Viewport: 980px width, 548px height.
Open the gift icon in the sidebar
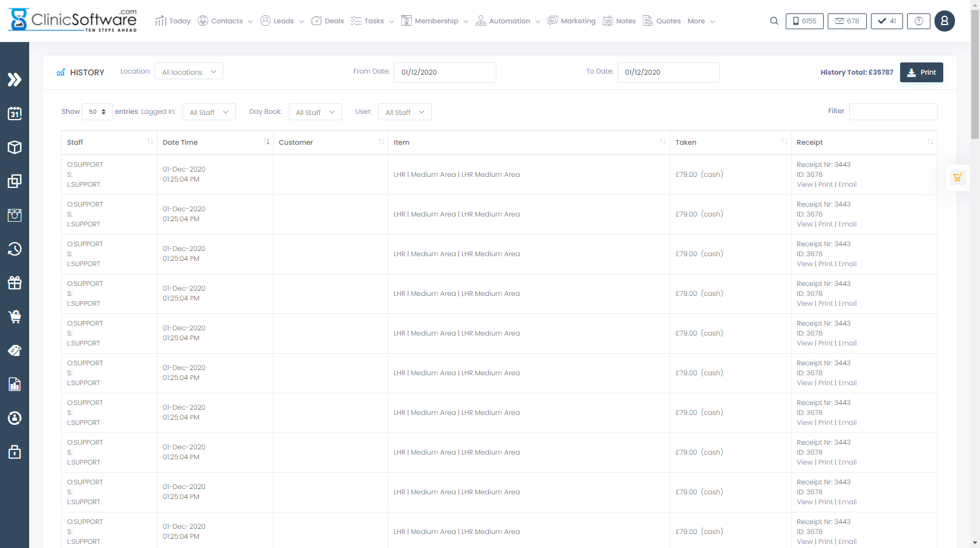(x=15, y=283)
